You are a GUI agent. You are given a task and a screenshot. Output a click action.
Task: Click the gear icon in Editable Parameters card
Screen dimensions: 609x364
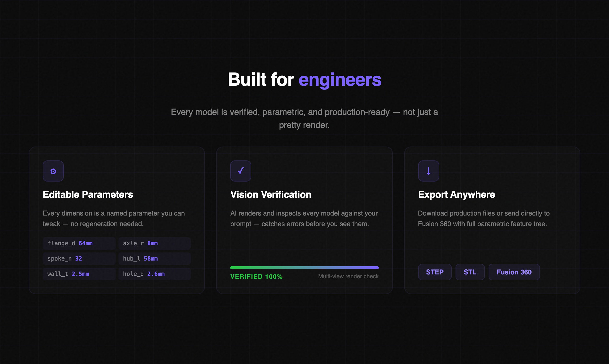[x=53, y=171]
